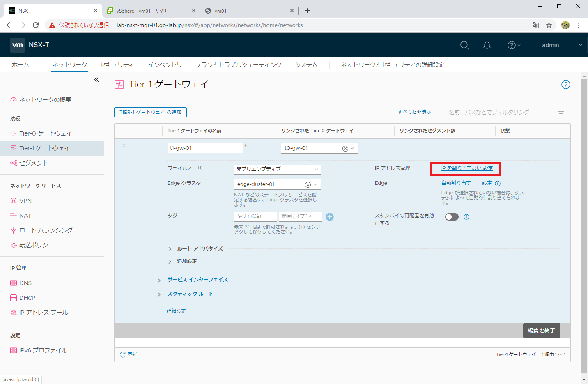Open the linked Tier-0 gateway dropdown arrow
The width and height of the screenshot is (588, 384).
(352, 148)
